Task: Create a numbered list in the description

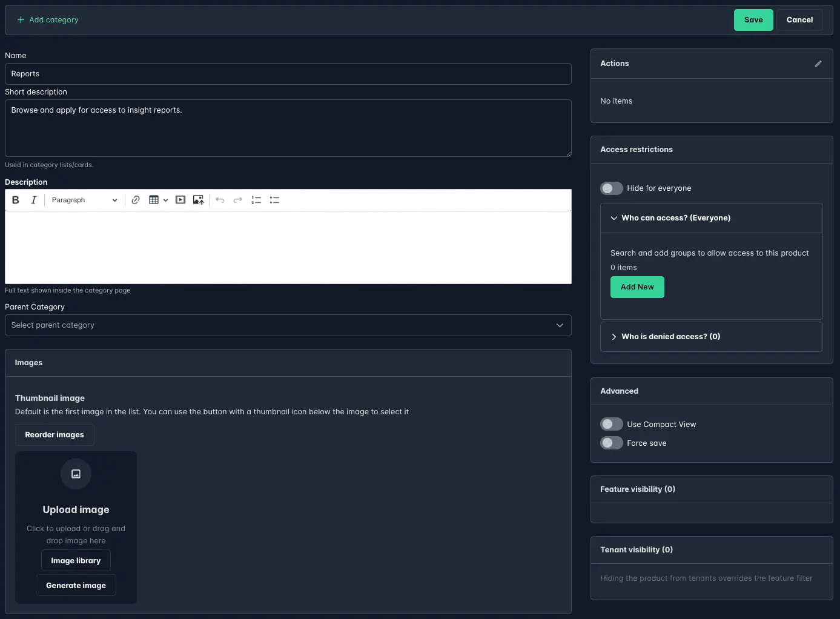Action: click(x=256, y=200)
